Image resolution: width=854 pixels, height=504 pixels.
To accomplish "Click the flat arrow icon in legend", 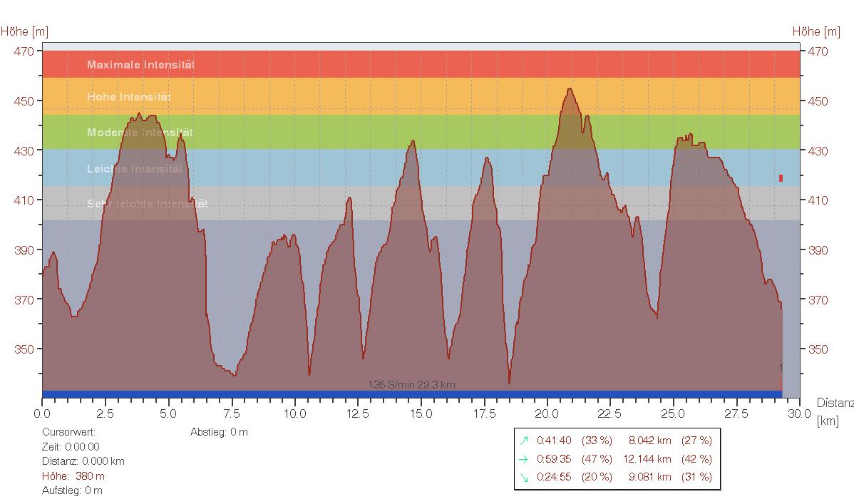I will tap(524, 459).
